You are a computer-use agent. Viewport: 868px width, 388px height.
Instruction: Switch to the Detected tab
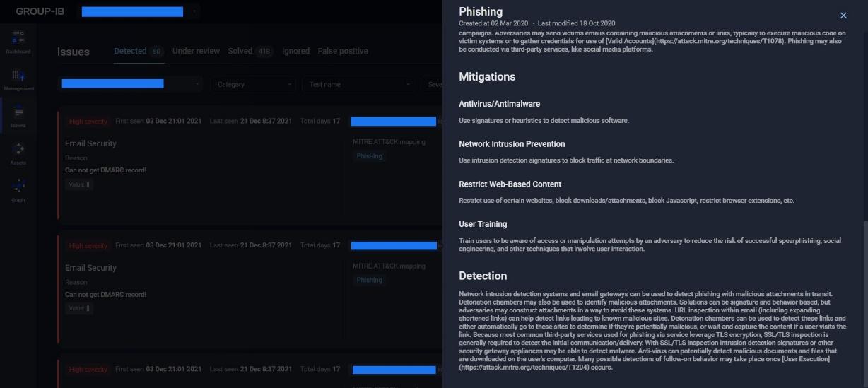130,51
